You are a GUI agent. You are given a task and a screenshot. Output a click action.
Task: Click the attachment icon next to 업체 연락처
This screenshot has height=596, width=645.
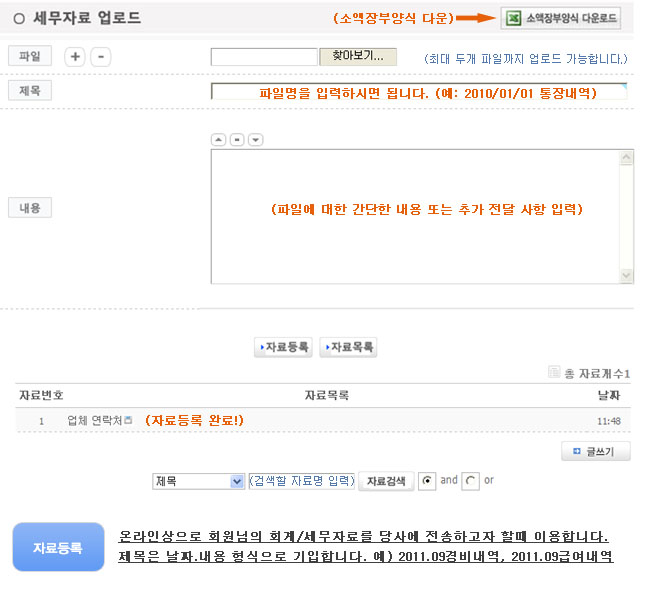(128, 420)
